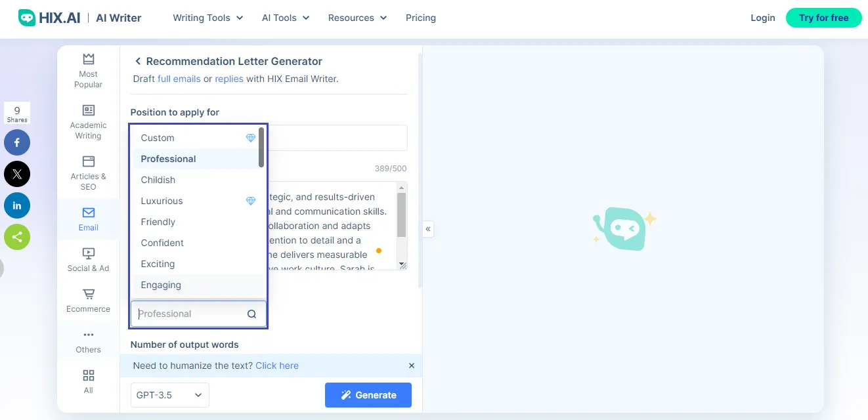This screenshot has height=420, width=868.
Task: Select the Email tools sidebar icon
Action: coord(88,219)
